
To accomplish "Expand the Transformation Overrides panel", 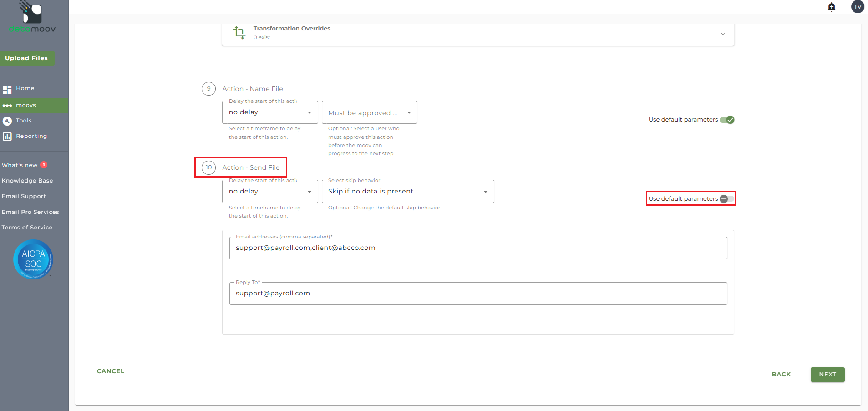I will point(722,34).
